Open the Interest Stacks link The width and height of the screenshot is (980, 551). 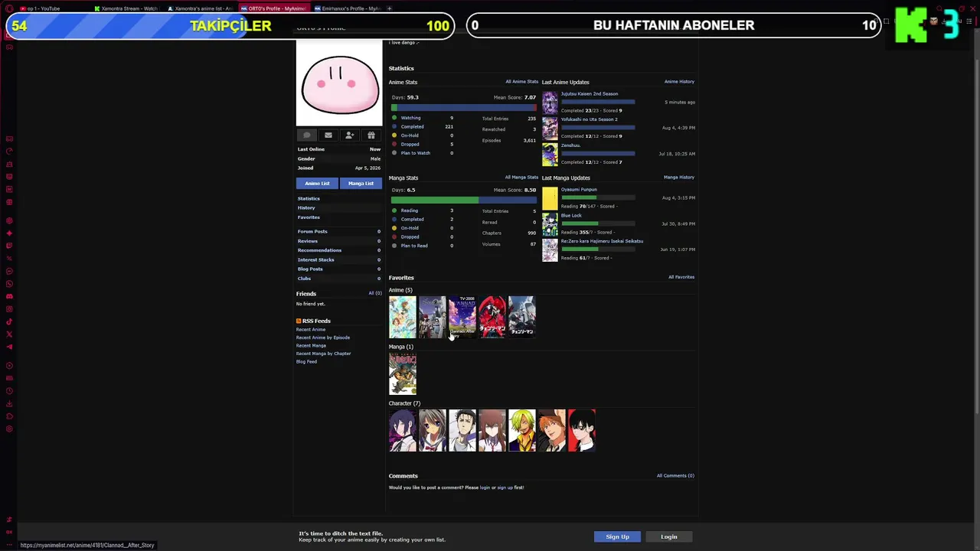pyautogui.click(x=316, y=260)
